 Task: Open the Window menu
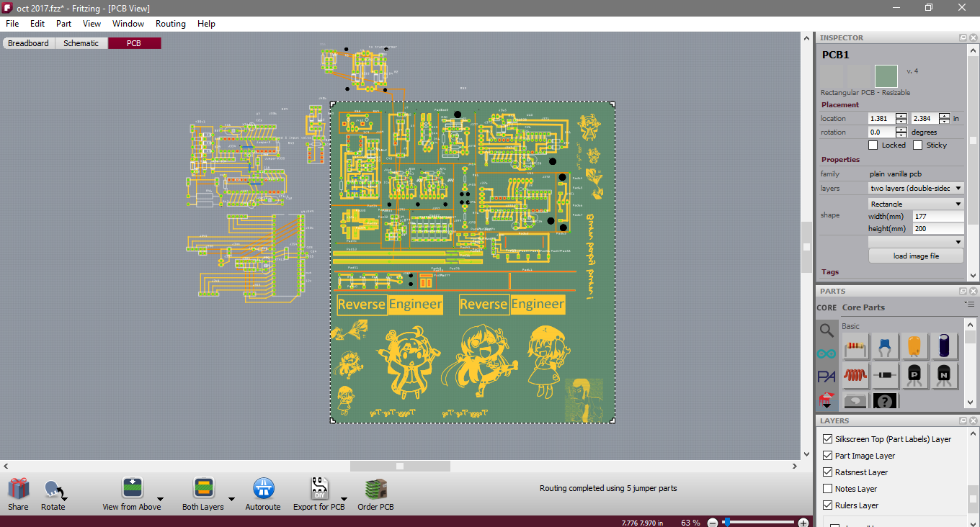point(128,24)
